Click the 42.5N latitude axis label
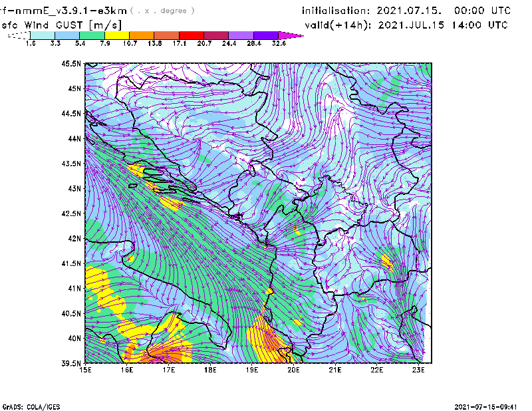Image resolution: width=532 pixels, height=411 pixels. [x=71, y=213]
